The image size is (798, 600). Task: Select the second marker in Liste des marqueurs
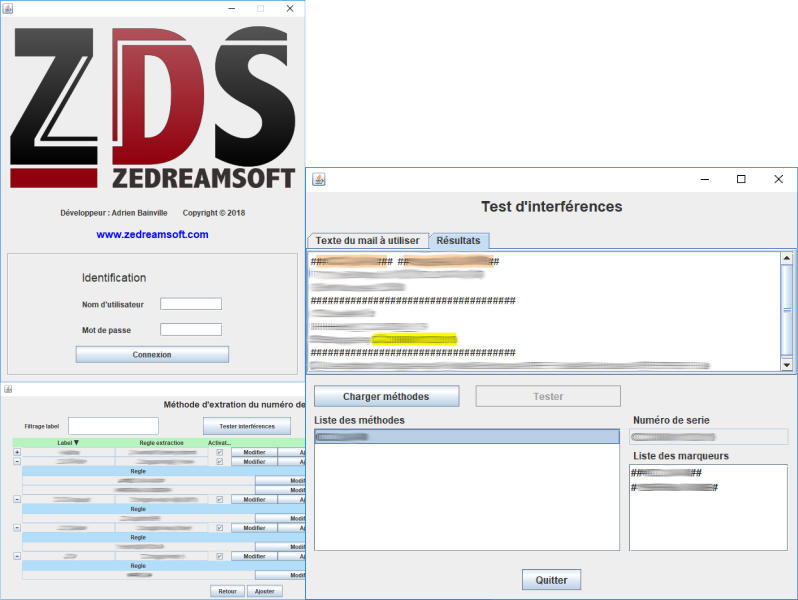pos(674,488)
